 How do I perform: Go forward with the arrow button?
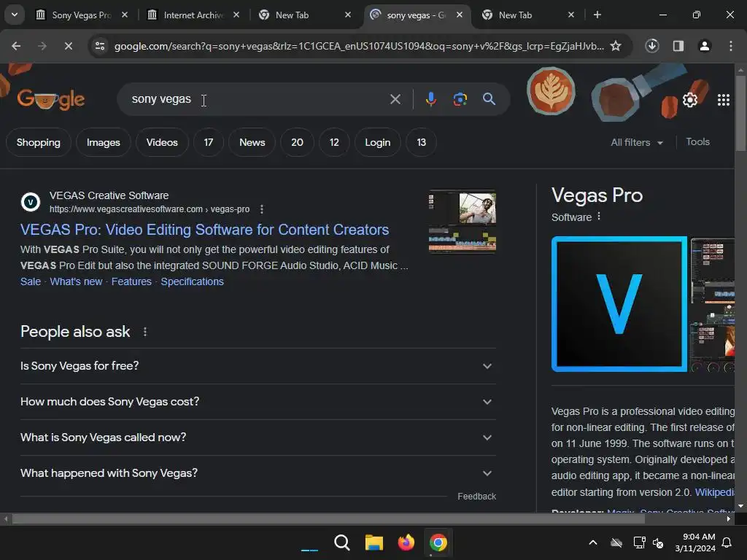coord(42,46)
